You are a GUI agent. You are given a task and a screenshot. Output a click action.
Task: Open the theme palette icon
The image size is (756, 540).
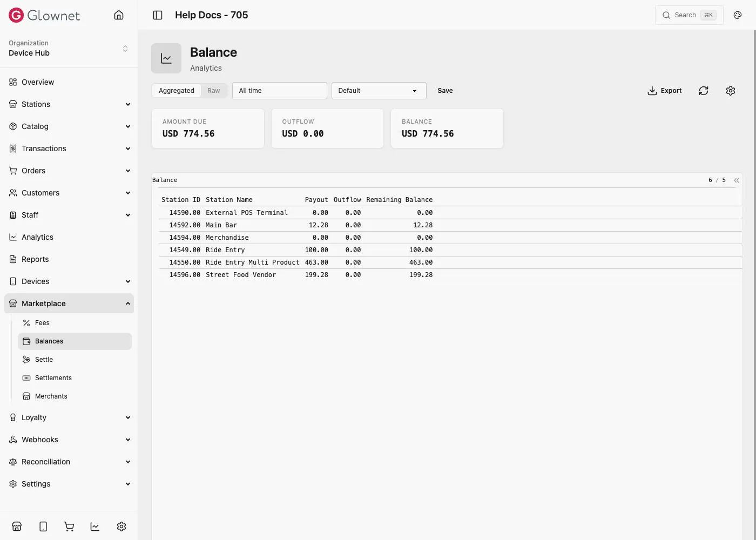[738, 15]
